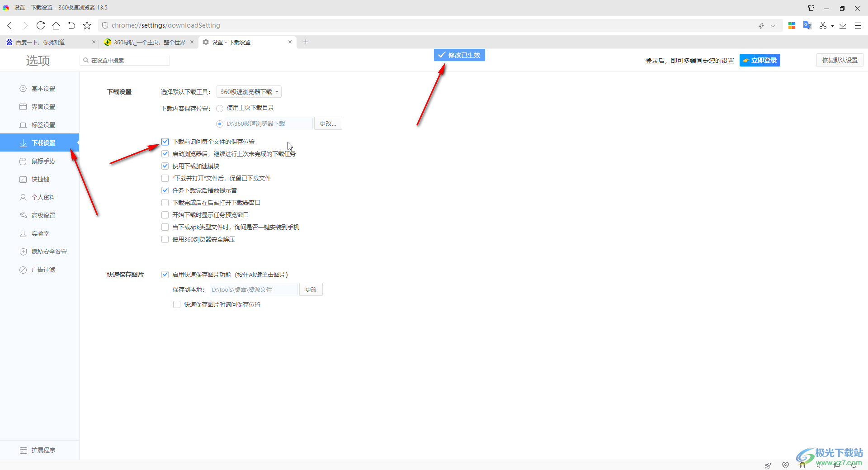Toggle 启动浏览器后继续未完成下载任务 checkbox
The width and height of the screenshot is (868, 470).
pos(165,154)
